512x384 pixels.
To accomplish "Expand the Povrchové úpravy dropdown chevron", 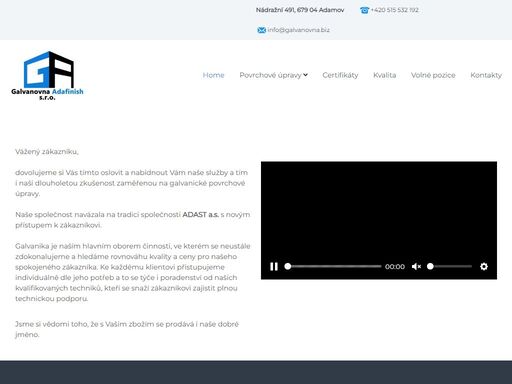I will pos(305,75).
